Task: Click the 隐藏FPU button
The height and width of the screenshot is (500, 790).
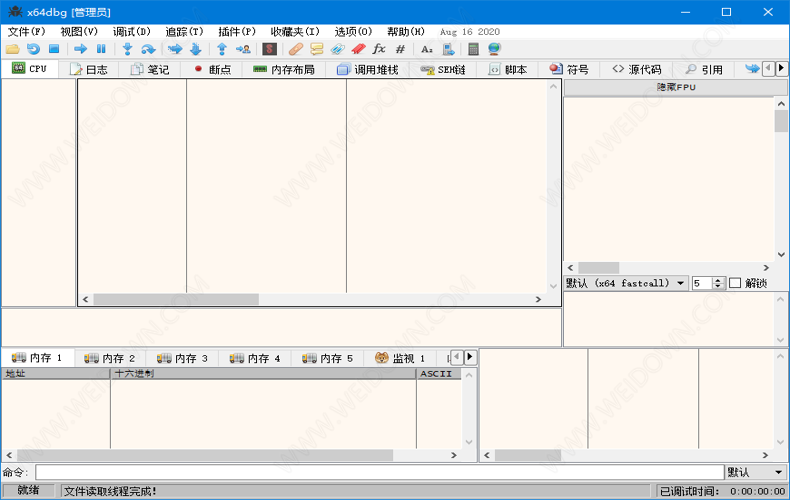Action: coord(676,87)
